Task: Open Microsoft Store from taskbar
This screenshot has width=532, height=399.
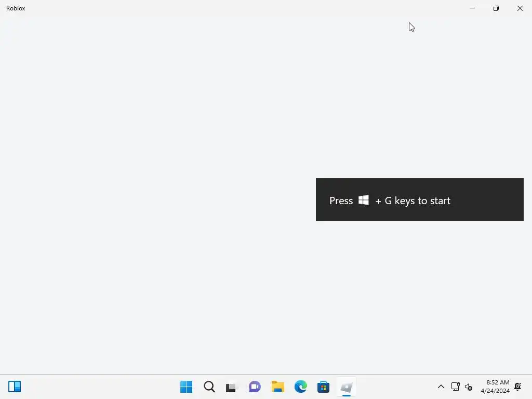Action: tap(323, 387)
